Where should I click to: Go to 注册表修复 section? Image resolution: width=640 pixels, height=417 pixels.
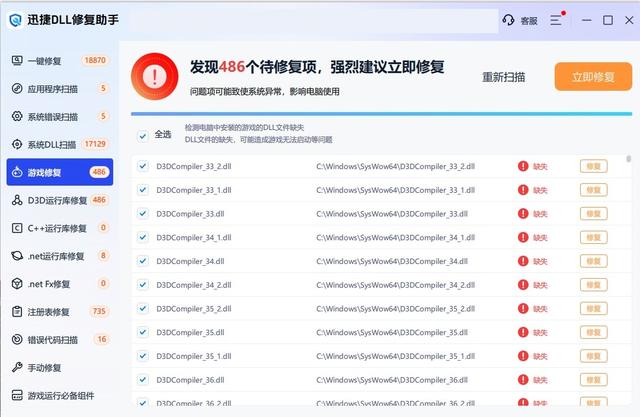pos(60,312)
